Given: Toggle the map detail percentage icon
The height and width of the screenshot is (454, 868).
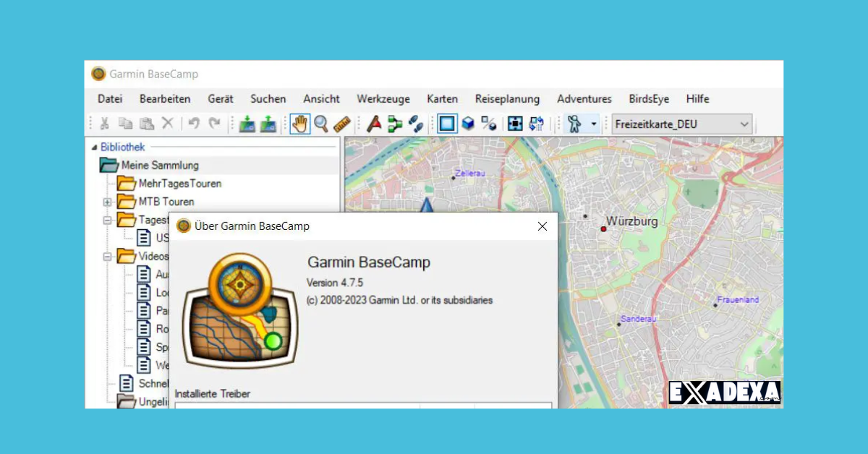Looking at the screenshot, I should [488, 124].
